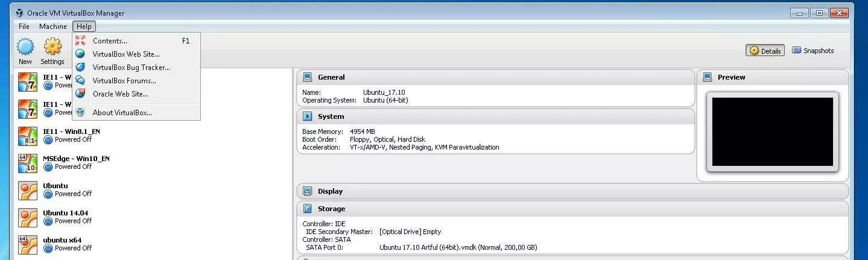The width and height of the screenshot is (868, 260).
Task: Click the black VM preview thumbnail
Action: (772, 132)
